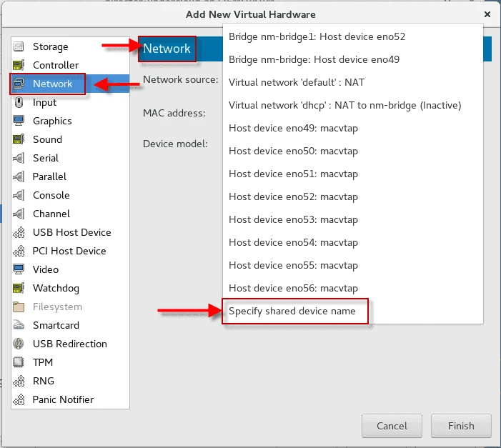Click the Storage disk icon
The image size is (501, 448).
[x=19, y=46]
